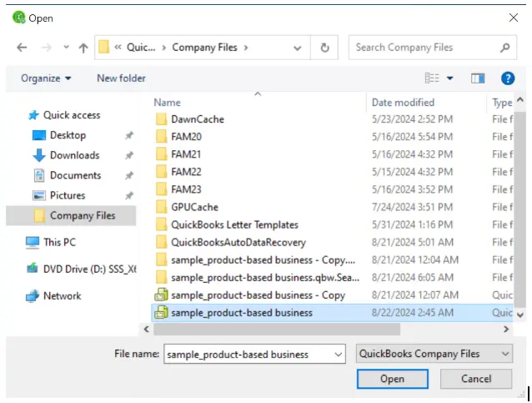Select the FAM23 folder

[186, 189]
